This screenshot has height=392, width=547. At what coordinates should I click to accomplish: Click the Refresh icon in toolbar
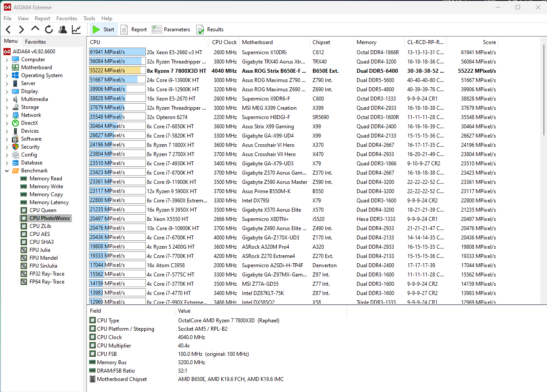click(x=49, y=30)
